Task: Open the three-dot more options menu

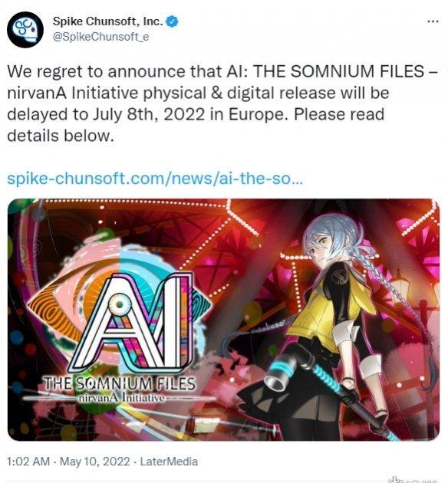Action: [433, 21]
